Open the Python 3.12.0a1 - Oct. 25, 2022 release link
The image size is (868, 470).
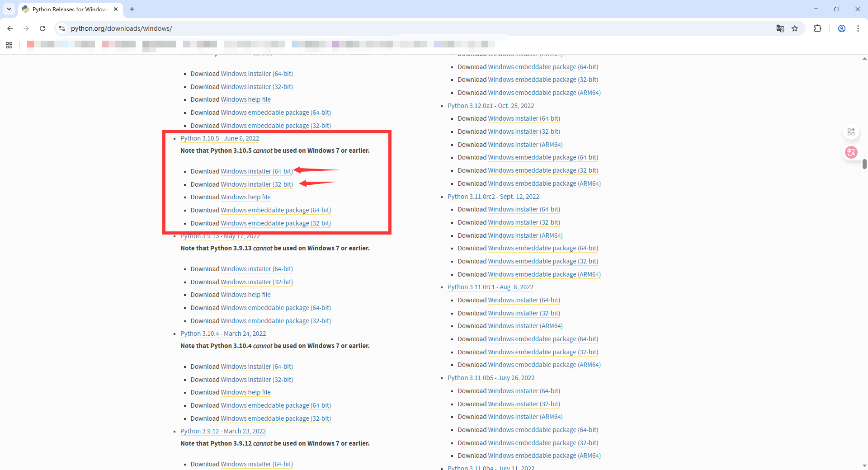(491, 106)
